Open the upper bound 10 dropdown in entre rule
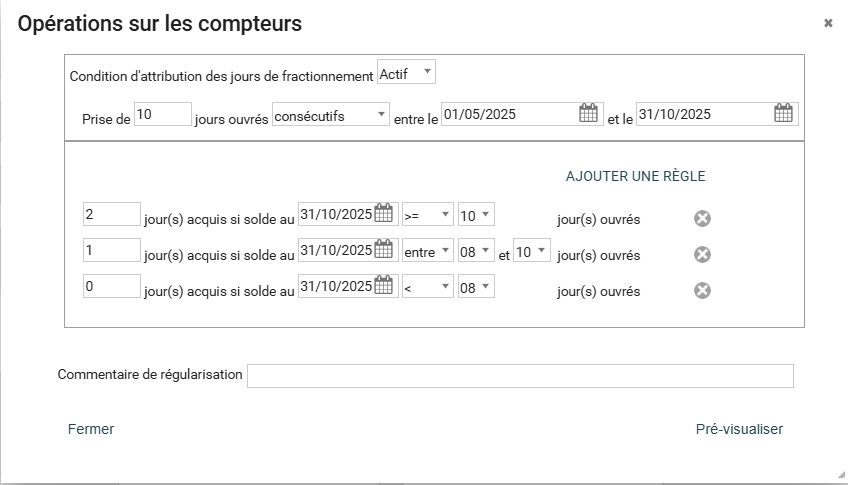Image resolution: width=848 pixels, height=485 pixels. pos(531,251)
